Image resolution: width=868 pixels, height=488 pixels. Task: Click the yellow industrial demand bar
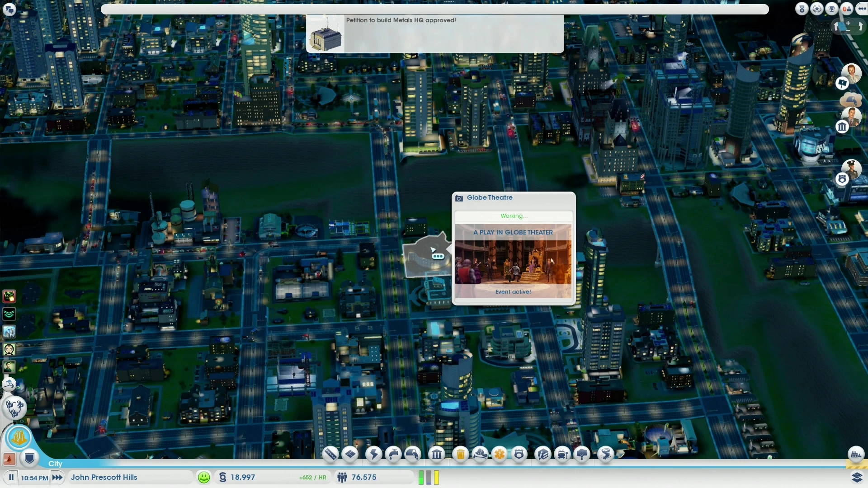436,478
